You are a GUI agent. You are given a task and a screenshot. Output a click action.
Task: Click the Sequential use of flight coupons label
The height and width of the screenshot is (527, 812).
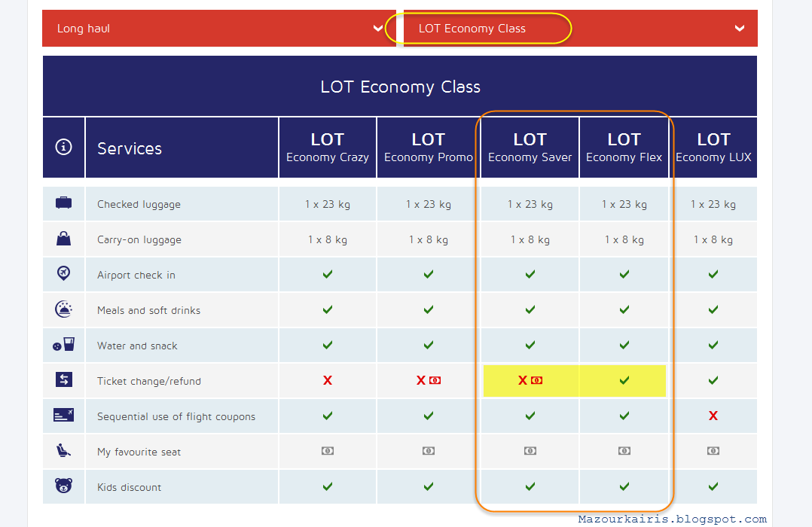tap(176, 417)
